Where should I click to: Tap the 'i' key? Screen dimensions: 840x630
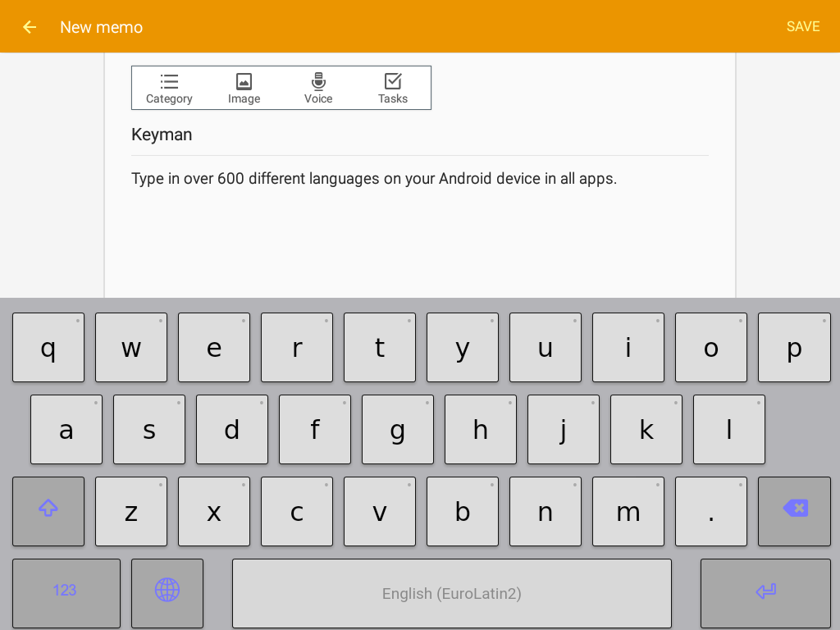628,347
